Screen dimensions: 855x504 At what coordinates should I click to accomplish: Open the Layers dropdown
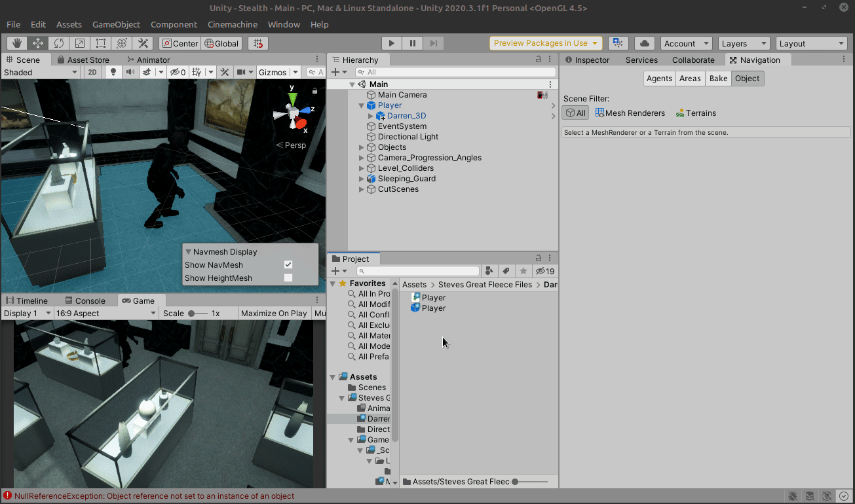tap(743, 43)
